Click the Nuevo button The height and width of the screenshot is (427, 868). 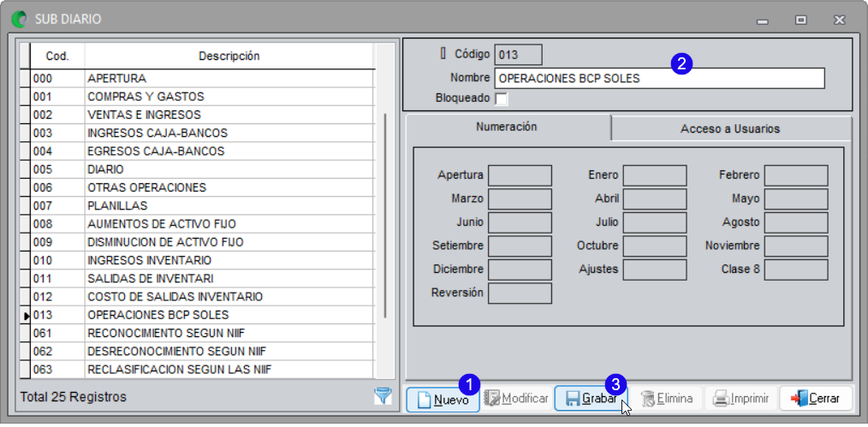pyautogui.click(x=443, y=399)
